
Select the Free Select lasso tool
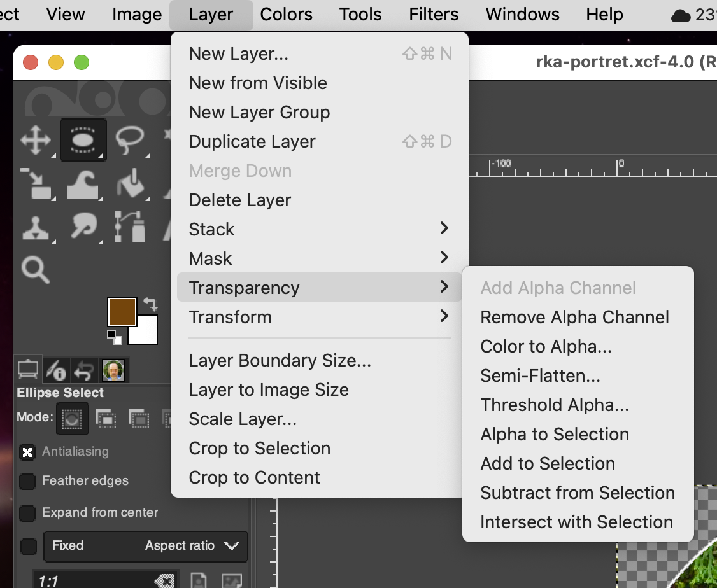click(x=130, y=139)
